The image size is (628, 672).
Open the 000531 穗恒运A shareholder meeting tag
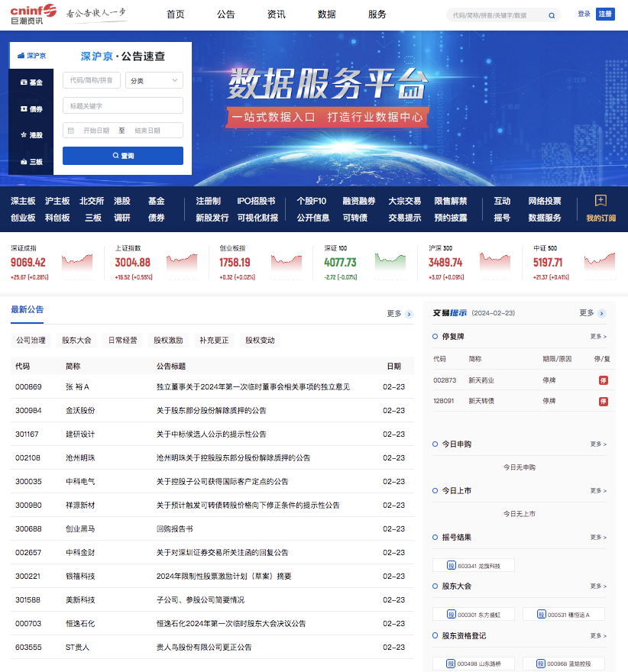click(x=563, y=614)
